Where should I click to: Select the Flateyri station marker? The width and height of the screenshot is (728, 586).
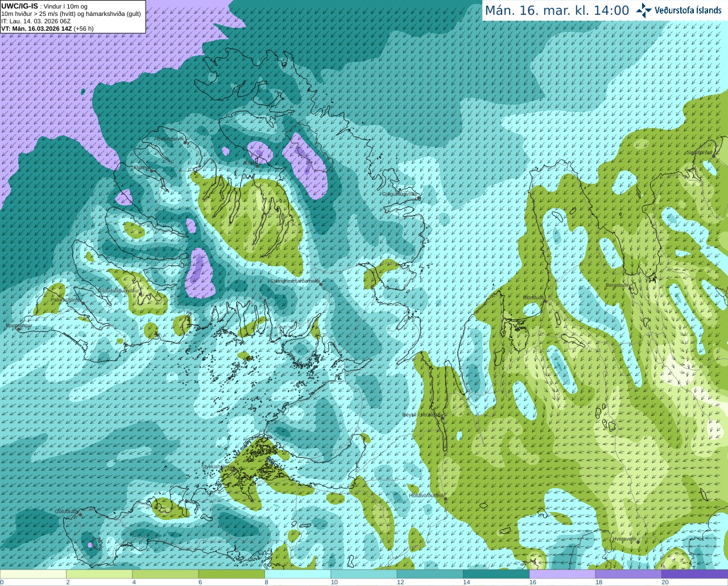click(151, 171)
